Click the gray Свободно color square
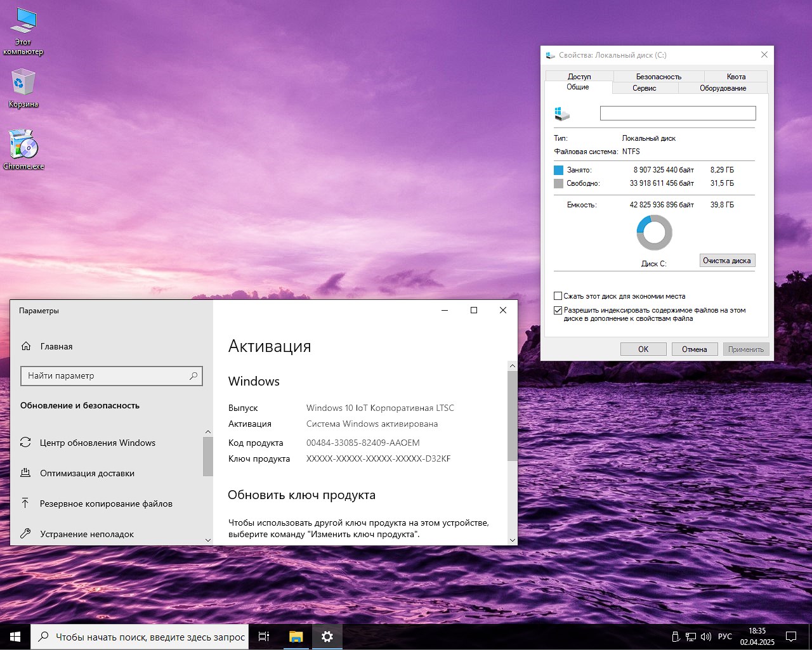Viewport: 812px width, 650px height. point(558,183)
